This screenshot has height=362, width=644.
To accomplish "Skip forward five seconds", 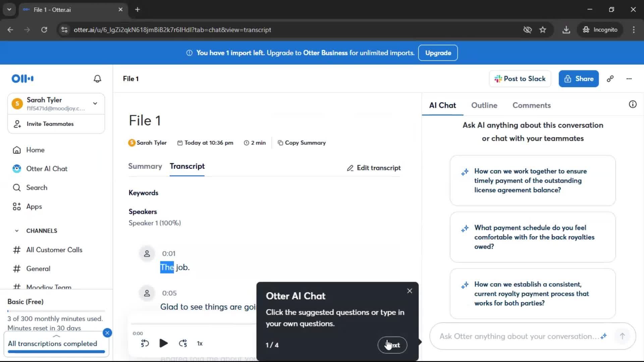I will pyautogui.click(x=183, y=343).
